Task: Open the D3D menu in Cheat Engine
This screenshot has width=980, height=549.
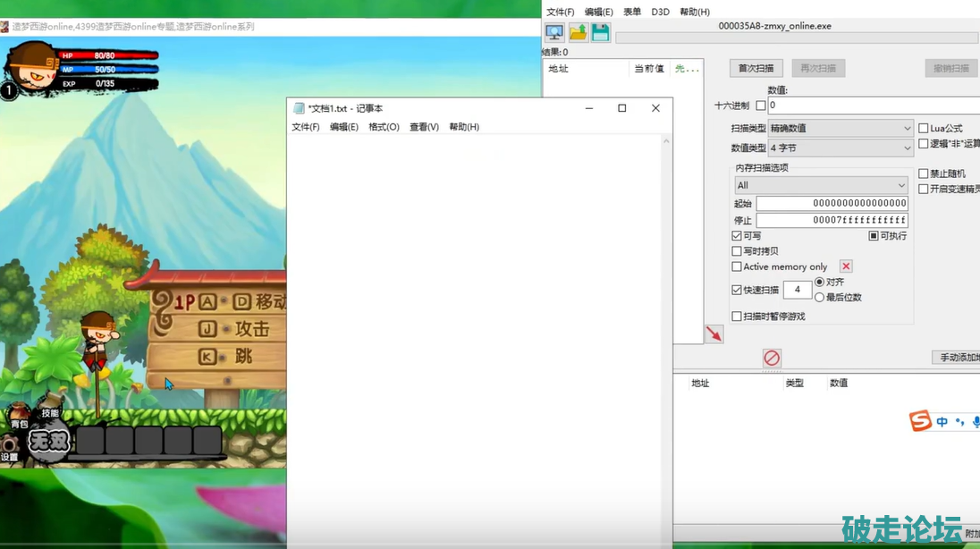Action: click(660, 12)
